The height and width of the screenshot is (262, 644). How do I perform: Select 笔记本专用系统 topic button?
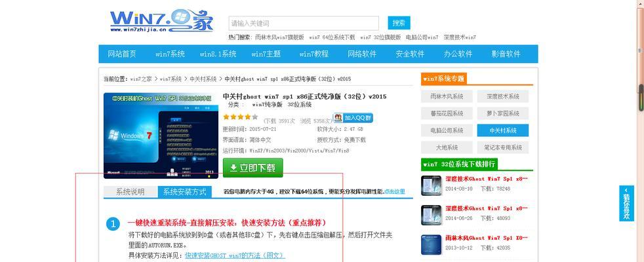click(503, 147)
